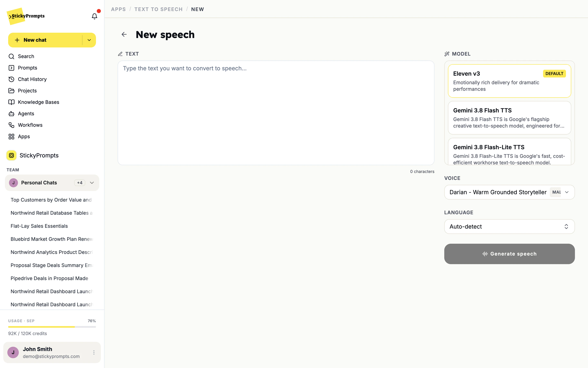The height and width of the screenshot is (368, 588).
Task: Open the notifications bell
Action: pyautogui.click(x=94, y=16)
